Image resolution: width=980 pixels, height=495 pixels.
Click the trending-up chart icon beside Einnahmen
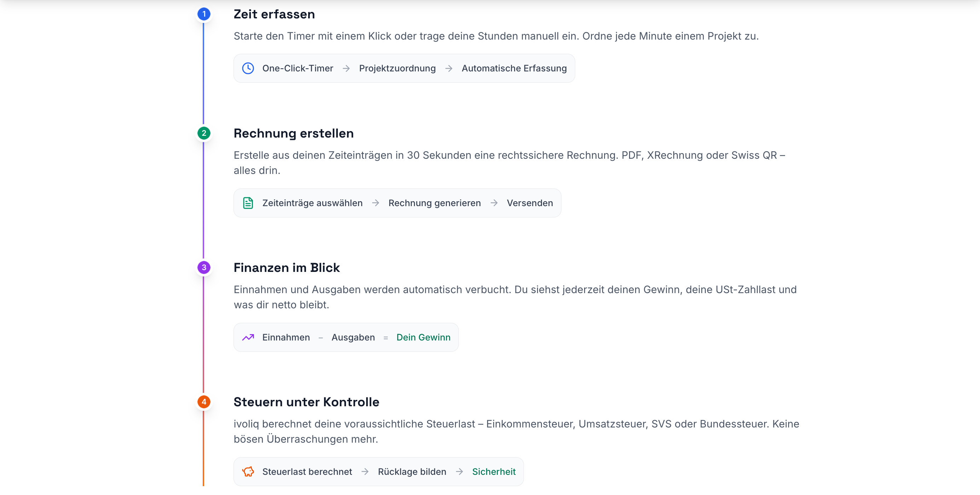pos(248,337)
